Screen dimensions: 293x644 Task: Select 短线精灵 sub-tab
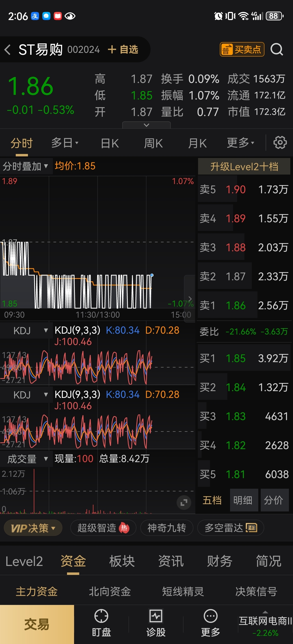[183, 591]
